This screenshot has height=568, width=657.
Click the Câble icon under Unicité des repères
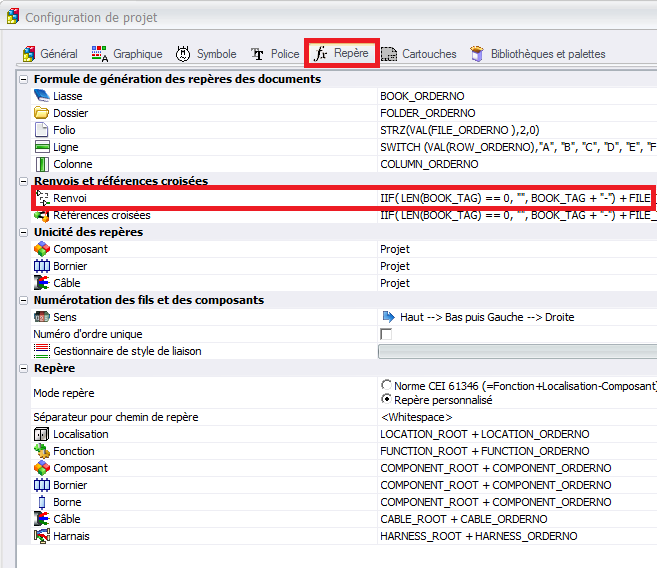pos(41,283)
